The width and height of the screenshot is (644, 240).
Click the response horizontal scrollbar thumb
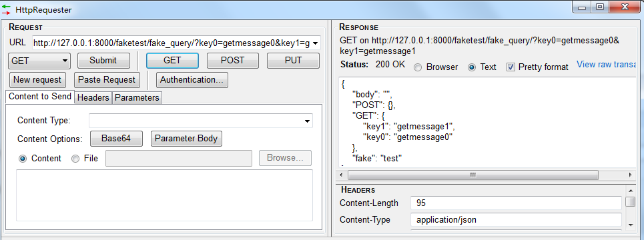(x=472, y=175)
